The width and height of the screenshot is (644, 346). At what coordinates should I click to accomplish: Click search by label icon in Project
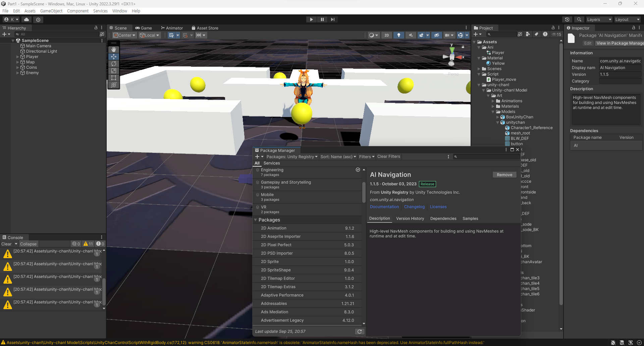536,34
